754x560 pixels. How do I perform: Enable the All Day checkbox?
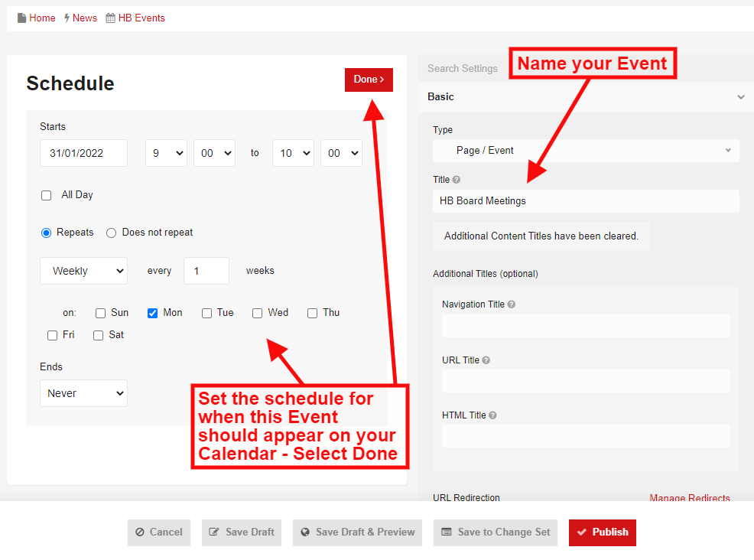[x=46, y=195]
